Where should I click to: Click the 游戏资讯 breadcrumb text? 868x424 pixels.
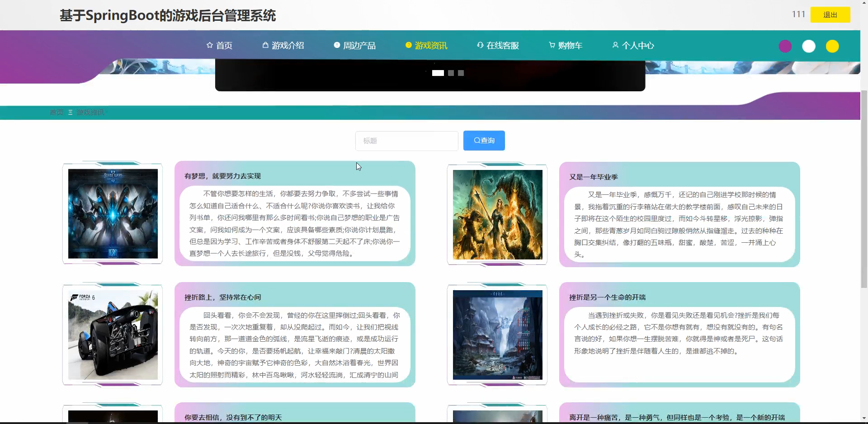pos(90,112)
